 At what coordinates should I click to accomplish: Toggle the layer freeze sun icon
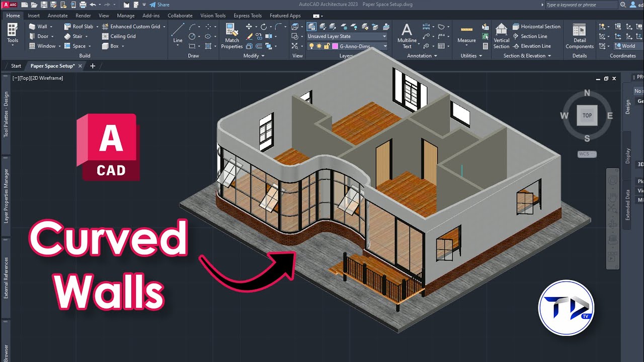(x=318, y=46)
